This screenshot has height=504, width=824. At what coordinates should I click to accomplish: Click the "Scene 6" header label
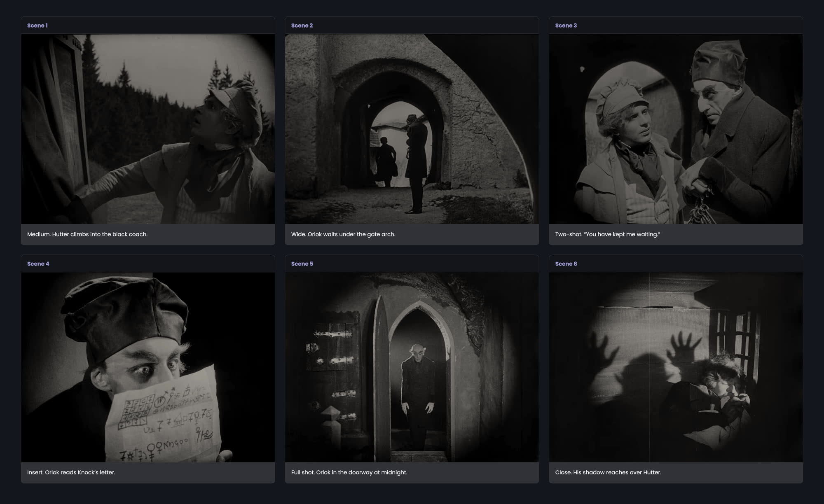tap(566, 264)
